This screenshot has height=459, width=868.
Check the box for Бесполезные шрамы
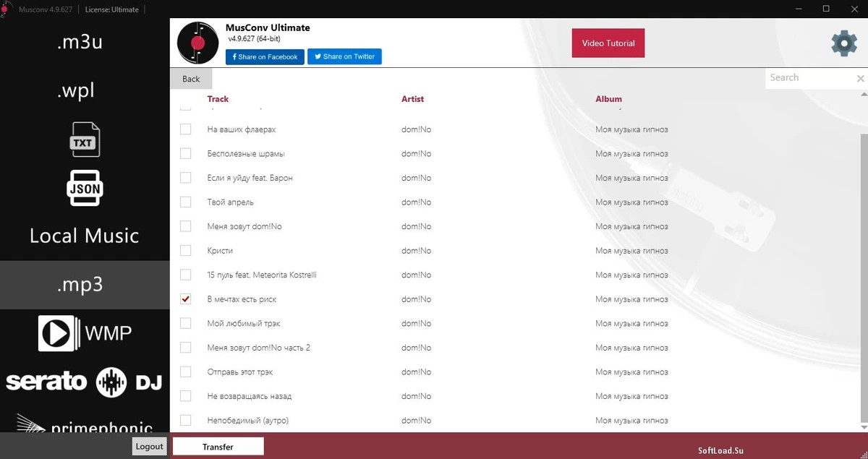click(186, 153)
